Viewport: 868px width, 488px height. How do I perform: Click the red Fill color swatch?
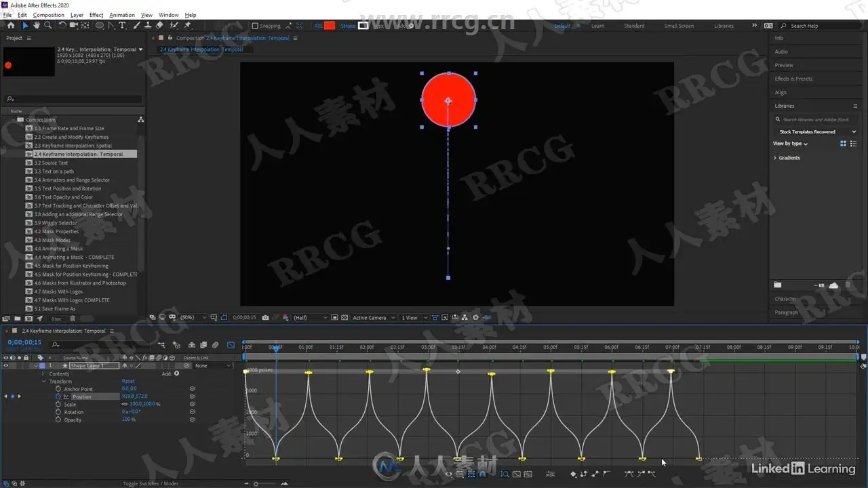330,26
